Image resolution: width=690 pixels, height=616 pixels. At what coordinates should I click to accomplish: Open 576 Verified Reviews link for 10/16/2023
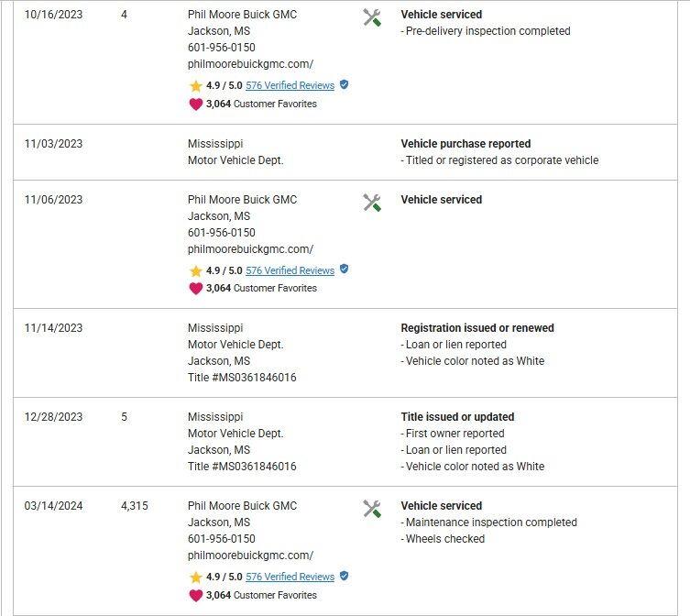pos(290,85)
